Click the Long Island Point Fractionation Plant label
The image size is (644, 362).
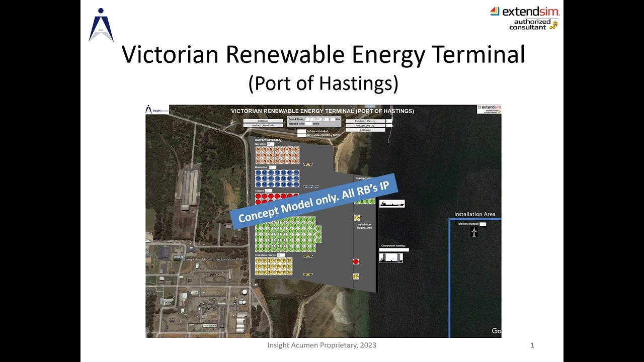[214, 259]
